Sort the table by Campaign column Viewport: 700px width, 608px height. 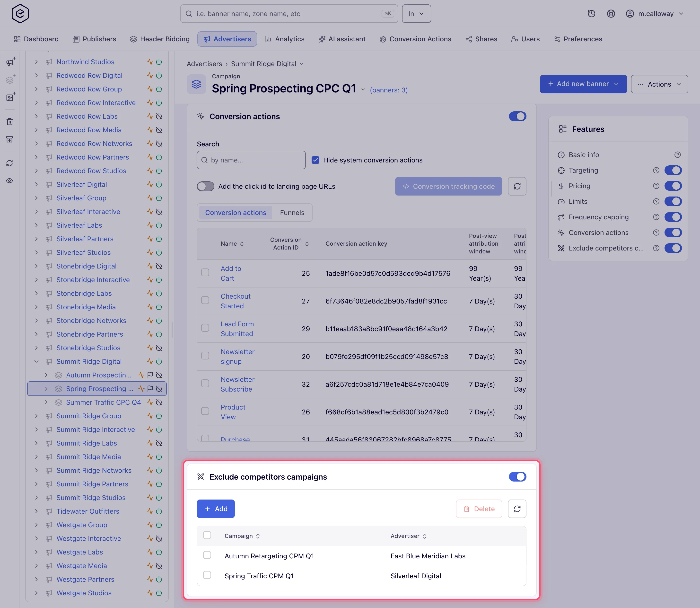click(x=242, y=536)
